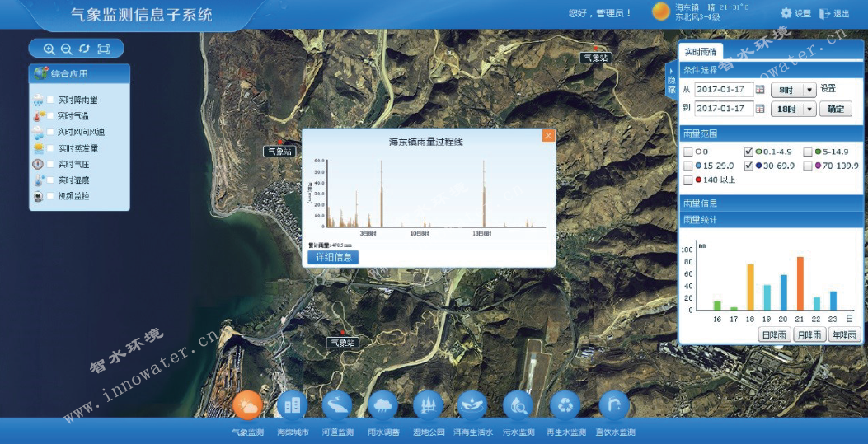Click the full extent frame icon
The width and height of the screenshot is (868, 444).
pos(103,49)
